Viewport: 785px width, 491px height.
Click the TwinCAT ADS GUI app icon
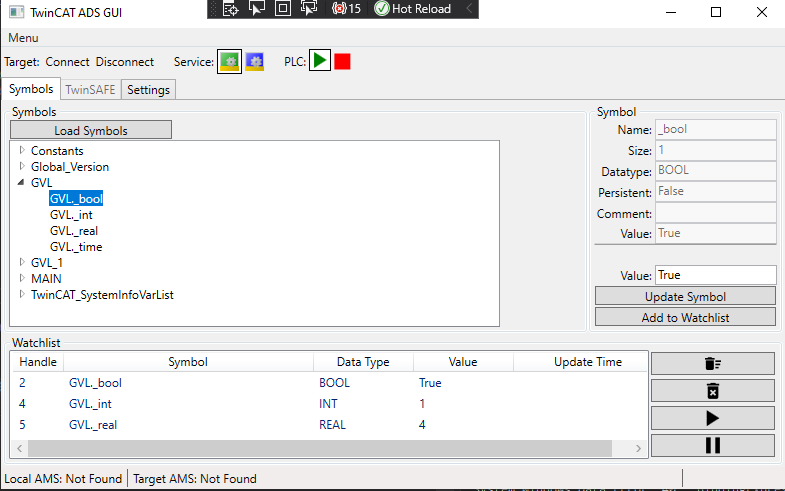(x=16, y=12)
